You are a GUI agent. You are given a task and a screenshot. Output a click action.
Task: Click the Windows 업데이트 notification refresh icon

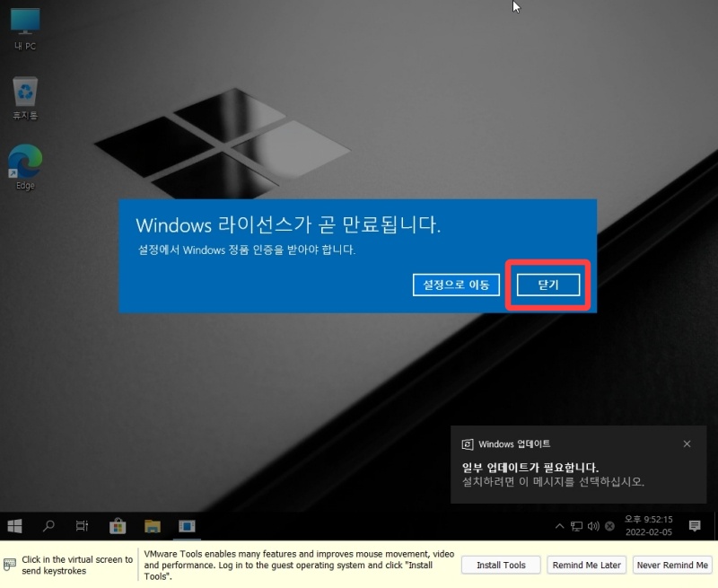(468, 444)
